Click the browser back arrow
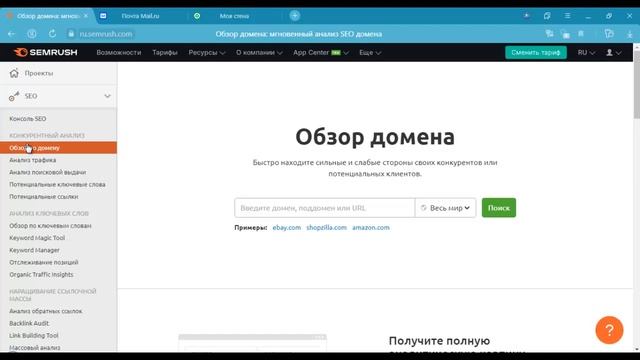Screen dimensions: 640x360 coord(11,34)
